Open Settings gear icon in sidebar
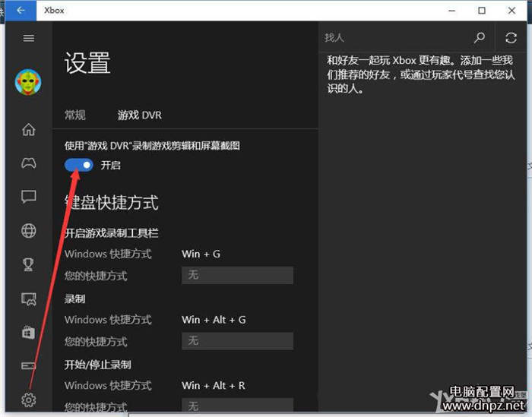The image size is (532, 417). (x=29, y=400)
